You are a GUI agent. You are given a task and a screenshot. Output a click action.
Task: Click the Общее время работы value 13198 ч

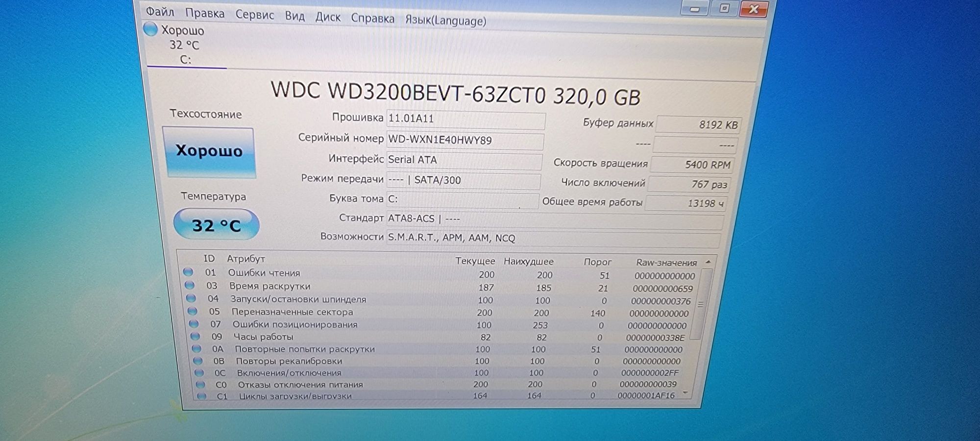coord(686,203)
